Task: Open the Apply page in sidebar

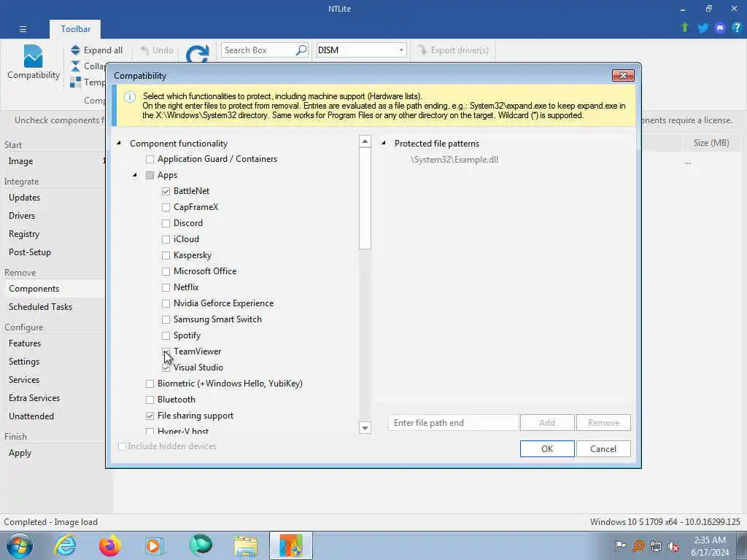Action: tap(20, 453)
